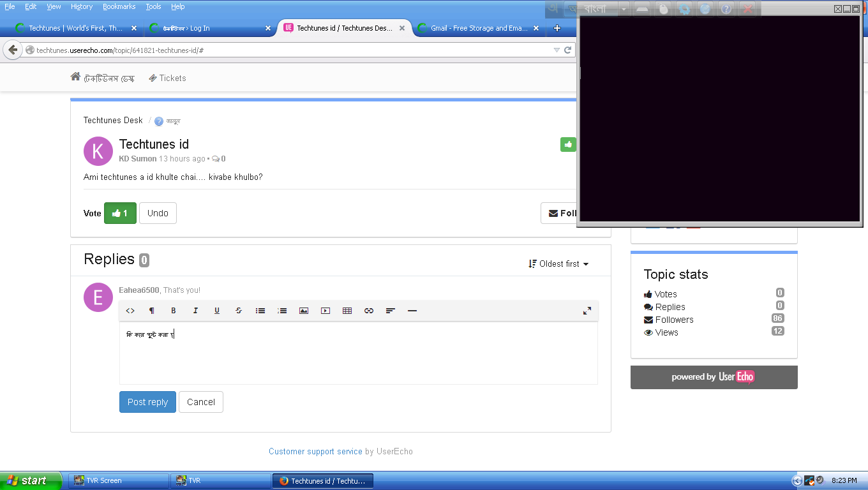Click the Windows start button
This screenshot has height=490, width=868.
tap(31, 480)
